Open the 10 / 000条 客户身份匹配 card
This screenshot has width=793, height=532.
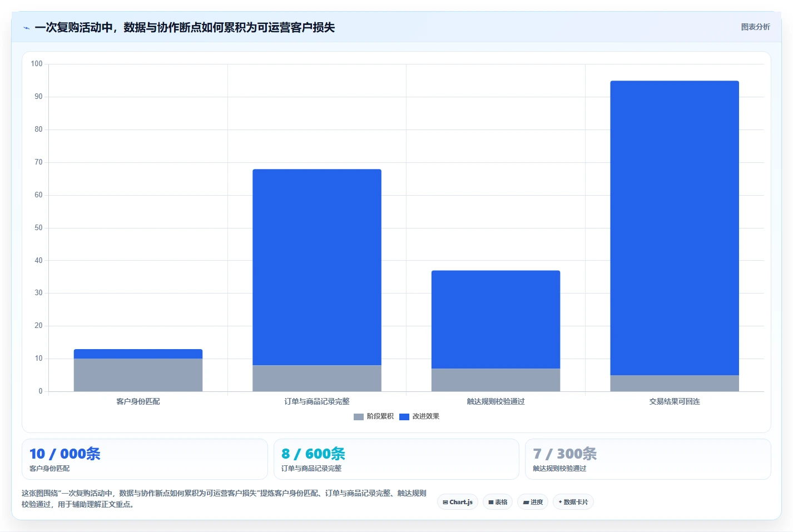tap(145, 459)
